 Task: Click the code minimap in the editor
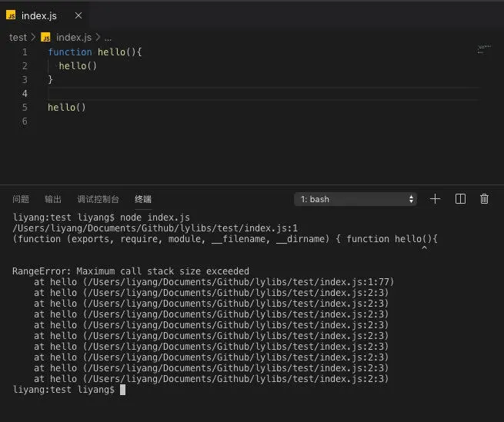click(484, 49)
